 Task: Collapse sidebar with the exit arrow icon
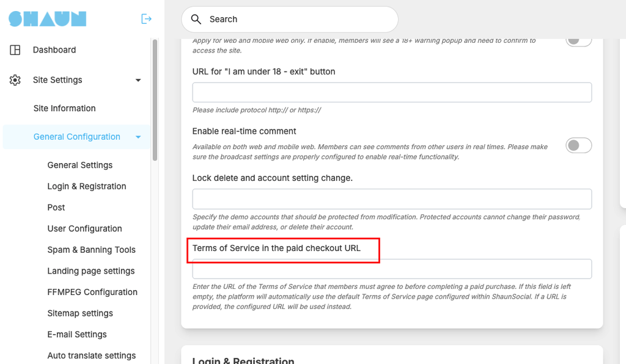[146, 19]
